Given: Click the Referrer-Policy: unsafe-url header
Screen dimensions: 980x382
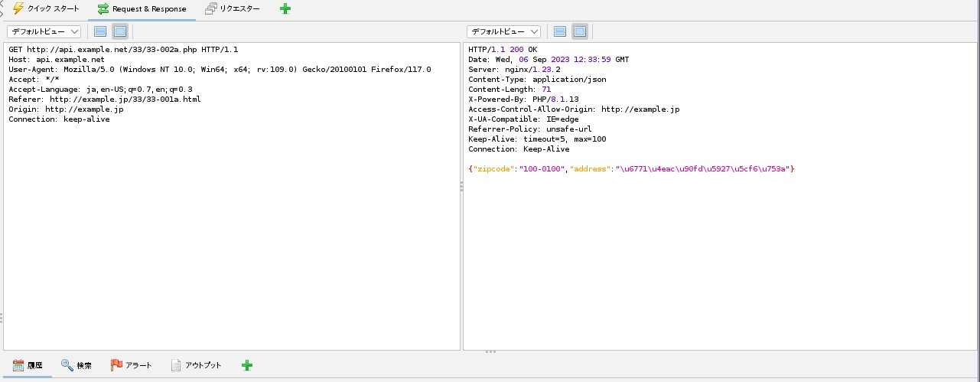Looking at the screenshot, I should coord(530,129).
